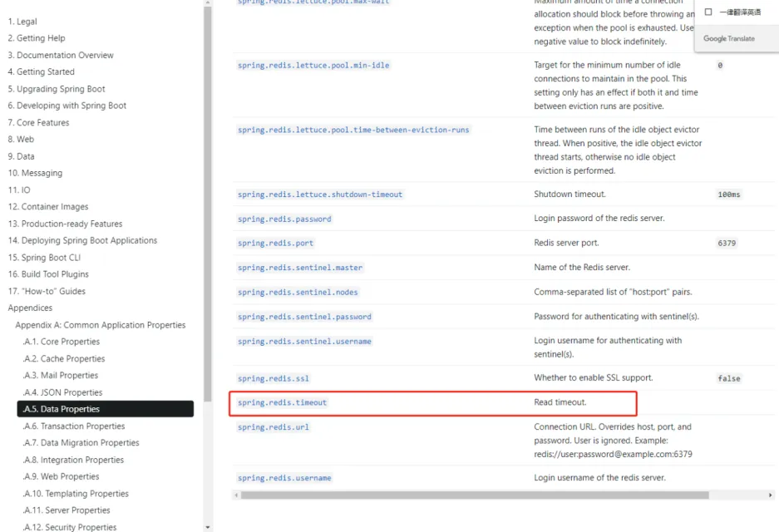The height and width of the screenshot is (532, 779).
Task: Click spring.redis.lettuce.shutdown-timeout property
Action: [x=320, y=195]
